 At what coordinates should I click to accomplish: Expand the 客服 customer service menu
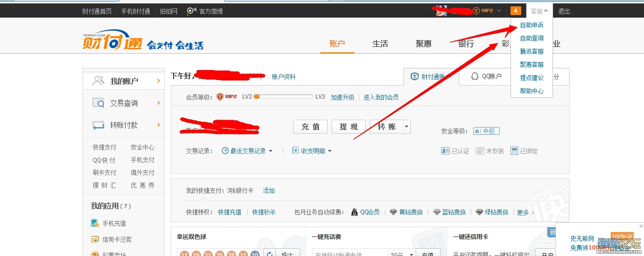coord(539,11)
